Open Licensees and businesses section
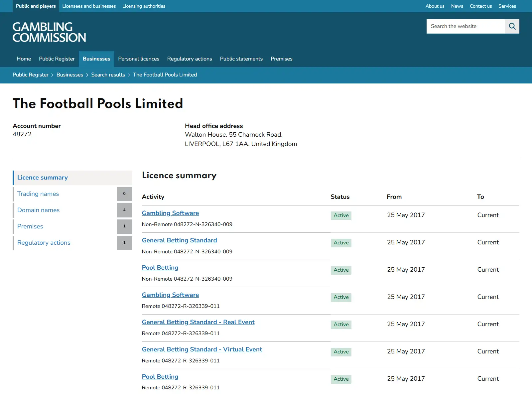The width and height of the screenshot is (532, 395). click(89, 6)
